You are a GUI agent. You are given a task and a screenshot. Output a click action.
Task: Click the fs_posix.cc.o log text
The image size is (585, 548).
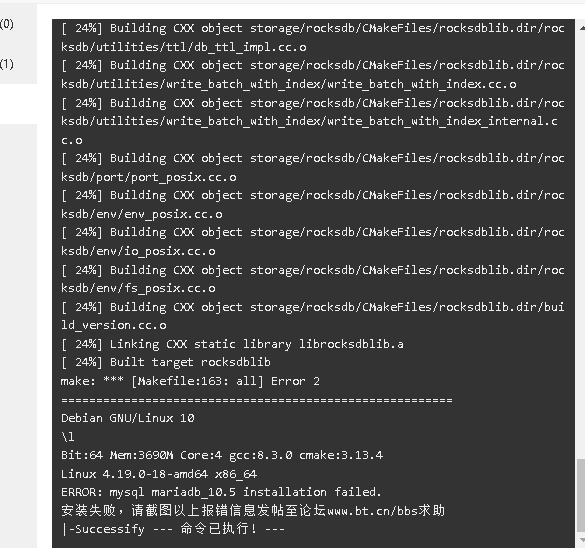tap(170, 288)
